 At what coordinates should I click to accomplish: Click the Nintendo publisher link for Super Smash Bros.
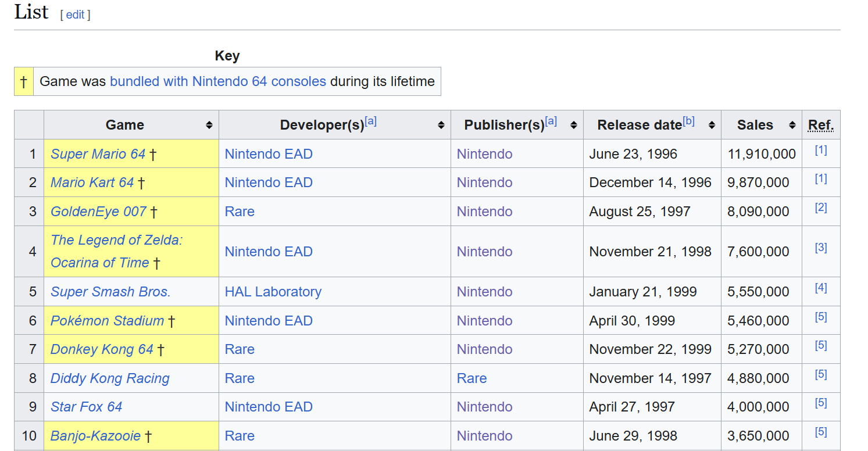(484, 292)
